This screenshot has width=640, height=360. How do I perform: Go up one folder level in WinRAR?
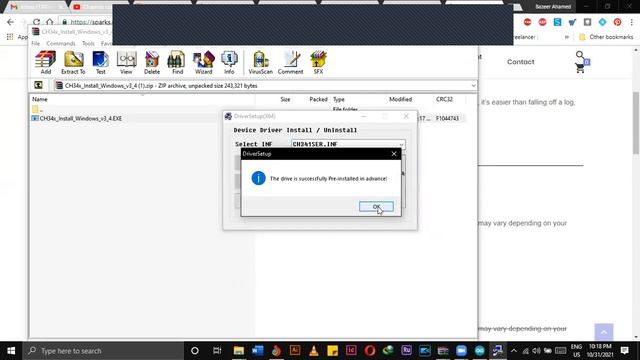38,85
